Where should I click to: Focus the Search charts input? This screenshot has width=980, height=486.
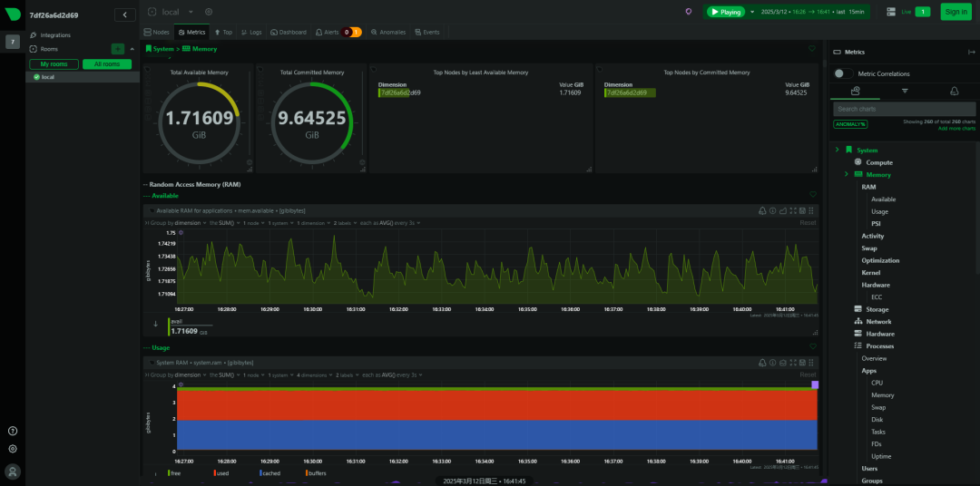click(905, 109)
